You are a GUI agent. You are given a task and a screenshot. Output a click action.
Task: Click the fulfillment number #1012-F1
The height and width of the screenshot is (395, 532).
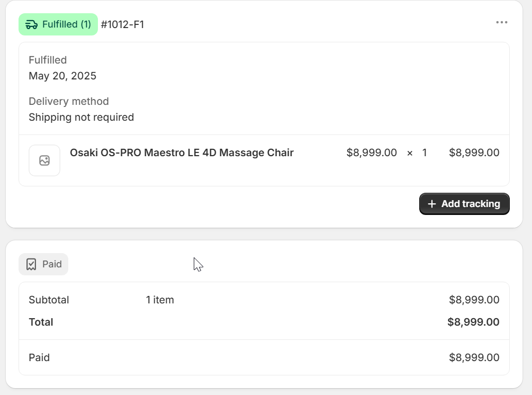click(x=122, y=24)
